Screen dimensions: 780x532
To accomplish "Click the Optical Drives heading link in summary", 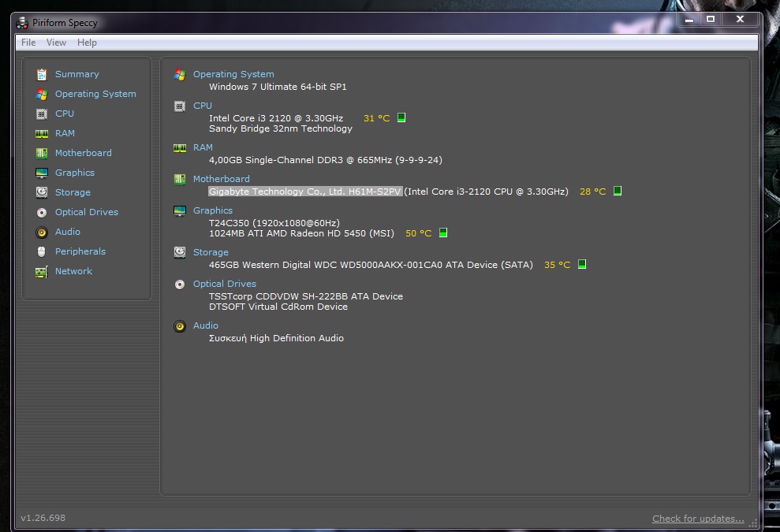I will 225,284.
